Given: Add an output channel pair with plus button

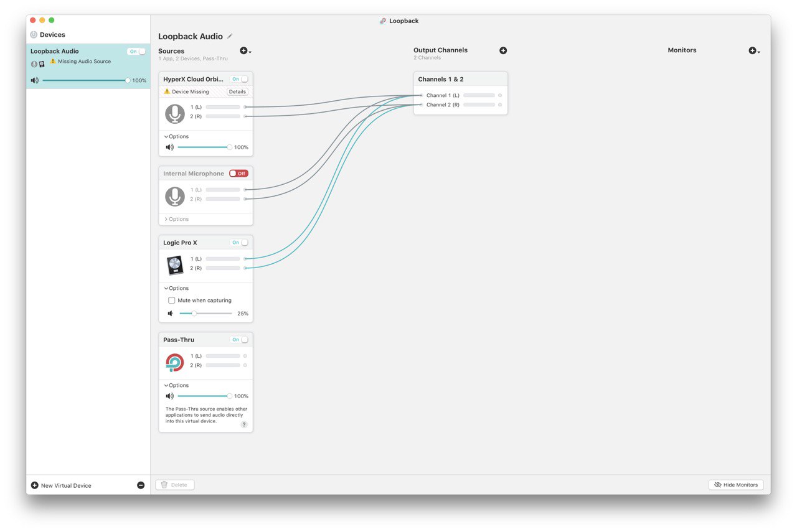Looking at the screenshot, I should 503,50.
